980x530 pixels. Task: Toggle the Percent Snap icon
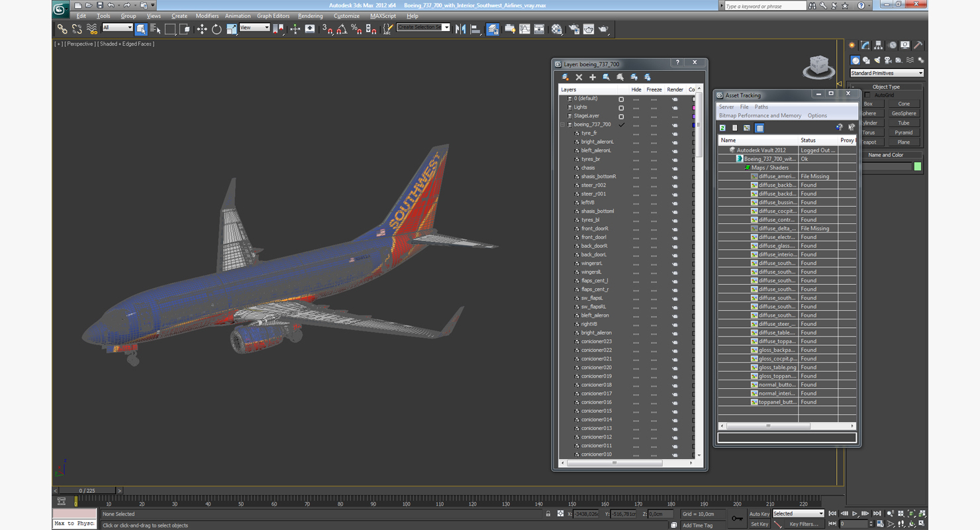(x=357, y=29)
